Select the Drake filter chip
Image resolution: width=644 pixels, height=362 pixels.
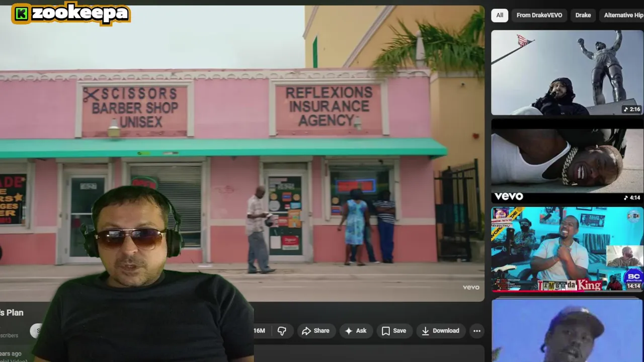click(583, 15)
